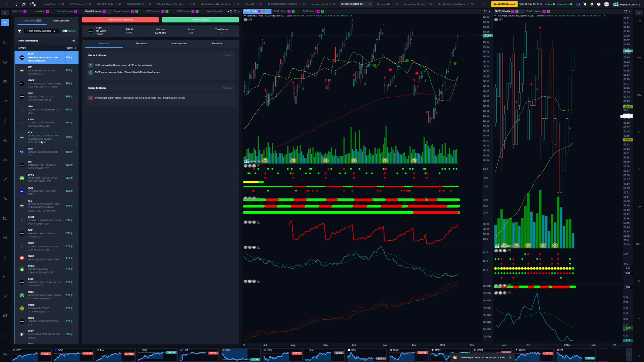This screenshot has width=644, height=362.
Task: Switch to the Fundamentals tab
Action: tap(179, 44)
